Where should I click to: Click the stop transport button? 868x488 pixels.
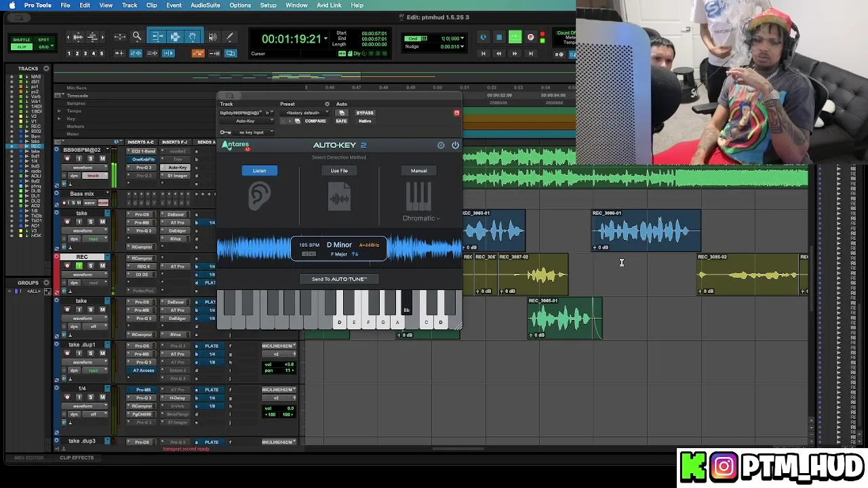(x=499, y=37)
